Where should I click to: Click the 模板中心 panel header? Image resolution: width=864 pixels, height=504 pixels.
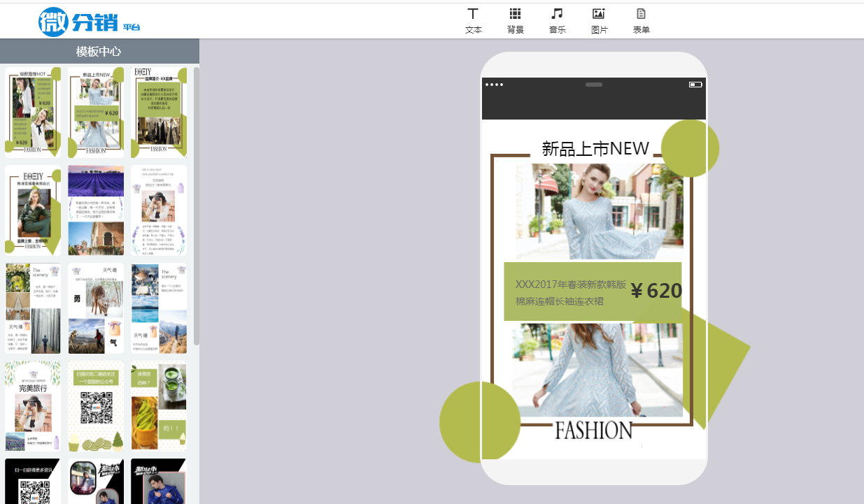[99, 52]
